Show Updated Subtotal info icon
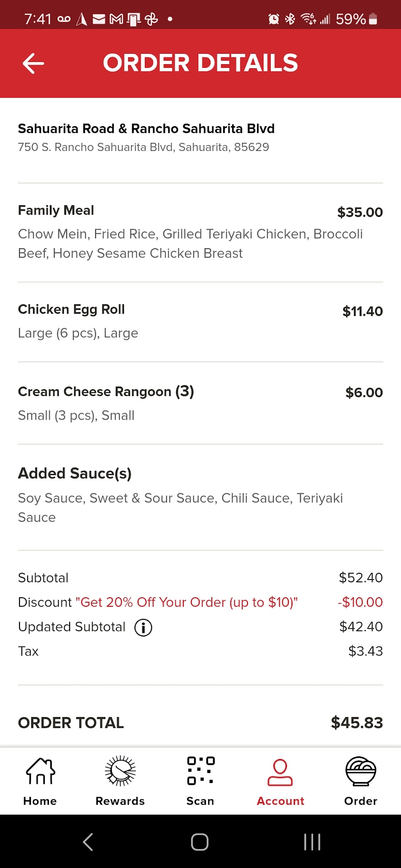This screenshot has width=401, height=868. click(x=143, y=627)
